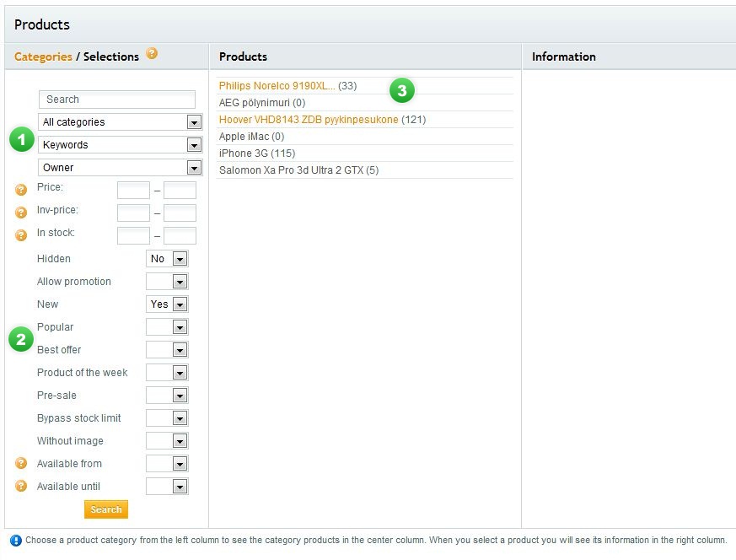Open the New dropdown set to Yes
The image size is (736, 560).
(167, 304)
